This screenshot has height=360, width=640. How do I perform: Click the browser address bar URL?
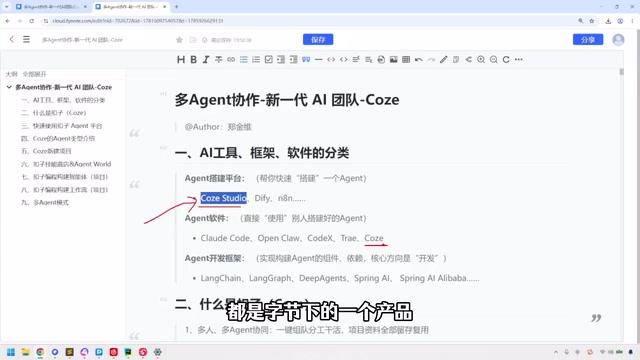(x=138, y=21)
